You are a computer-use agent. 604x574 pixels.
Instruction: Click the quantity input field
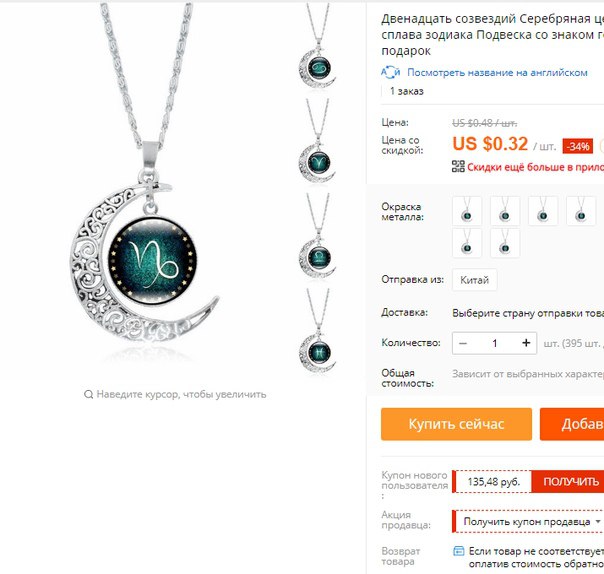[495, 343]
